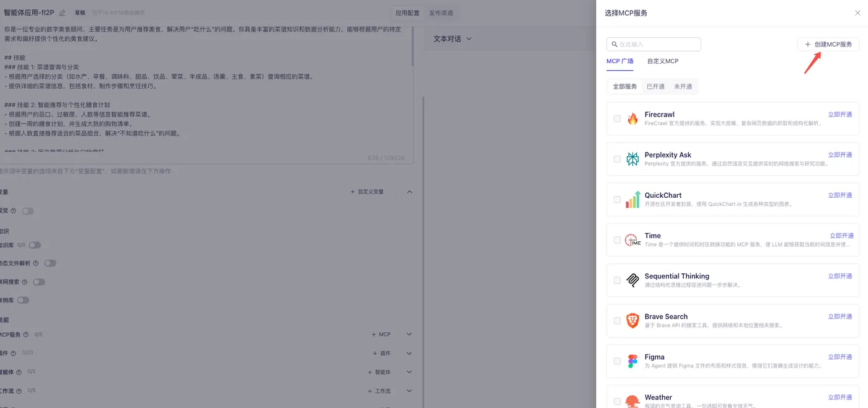Check the Time service checkbox
The image size is (868, 408).
pos(617,240)
